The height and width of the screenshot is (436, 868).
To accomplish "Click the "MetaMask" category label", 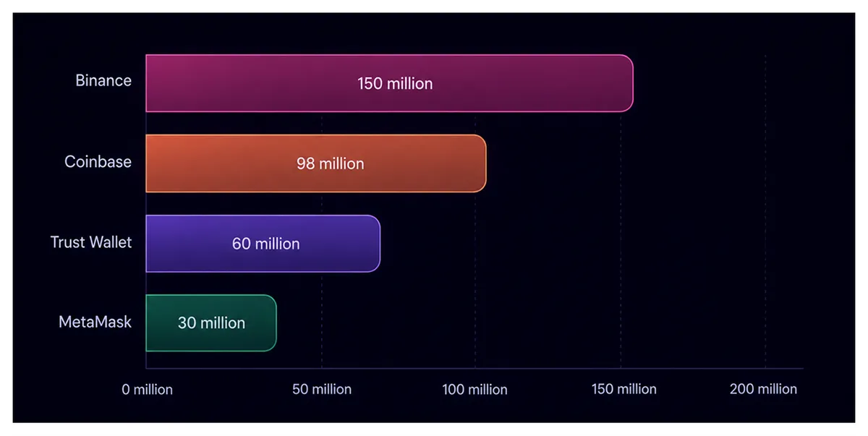I will [x=95, y=322].
